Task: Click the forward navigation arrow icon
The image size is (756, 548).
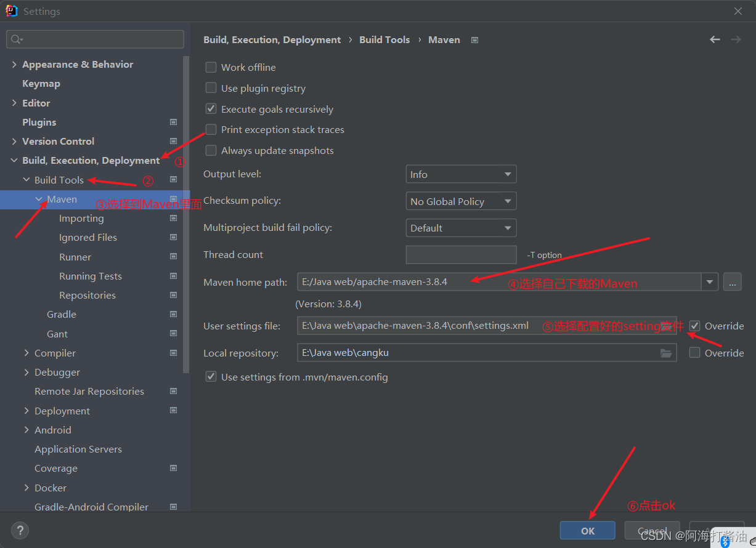Action: [736, 39]
